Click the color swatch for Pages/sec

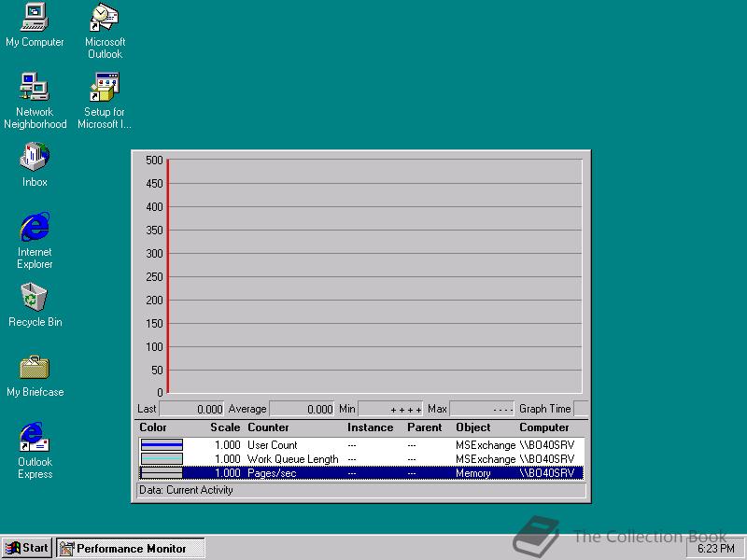162,473
